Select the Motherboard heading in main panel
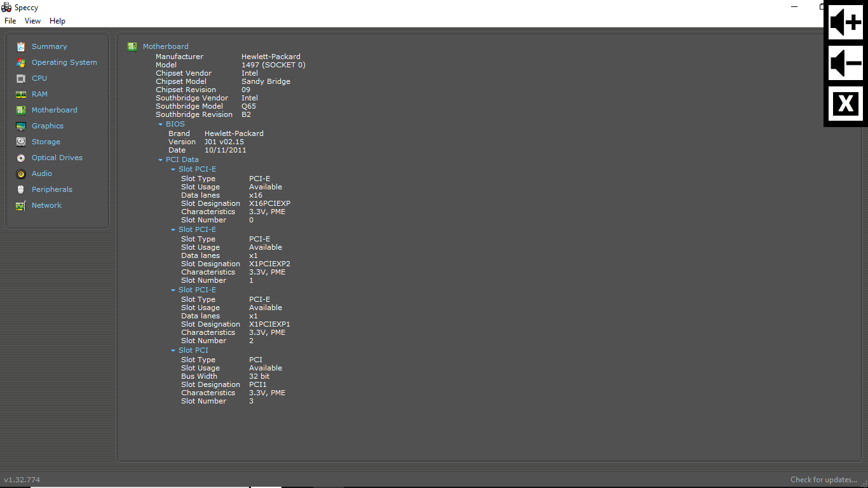The width and height of the screenshot is (868, 488). point(165,46)
